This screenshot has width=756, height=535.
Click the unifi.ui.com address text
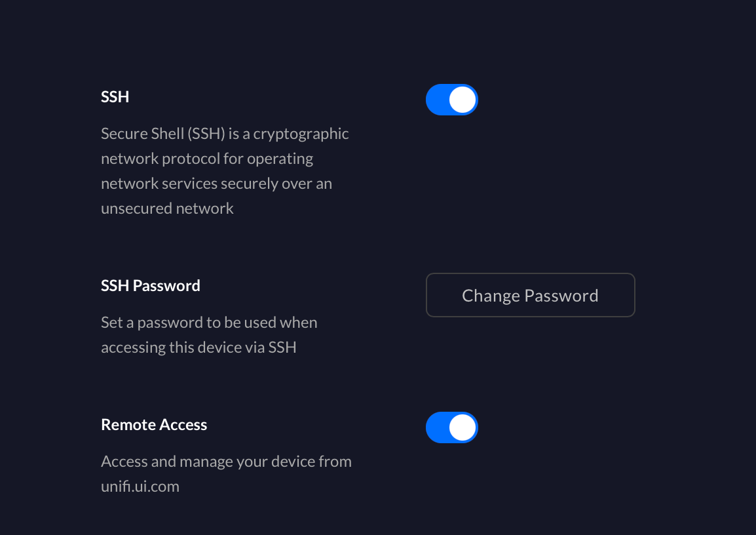(x=140, y=486)
